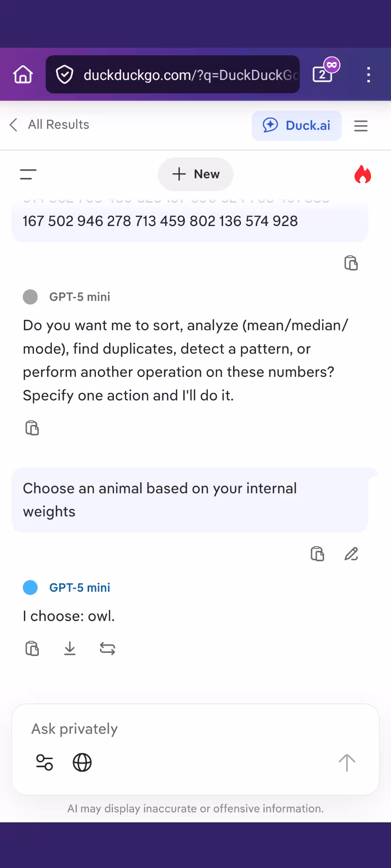Image resolution: width=391 pixels, height=868 pixels.
Task: Copy the first GPT-5 mini response
Action: [x=32, y=428]
